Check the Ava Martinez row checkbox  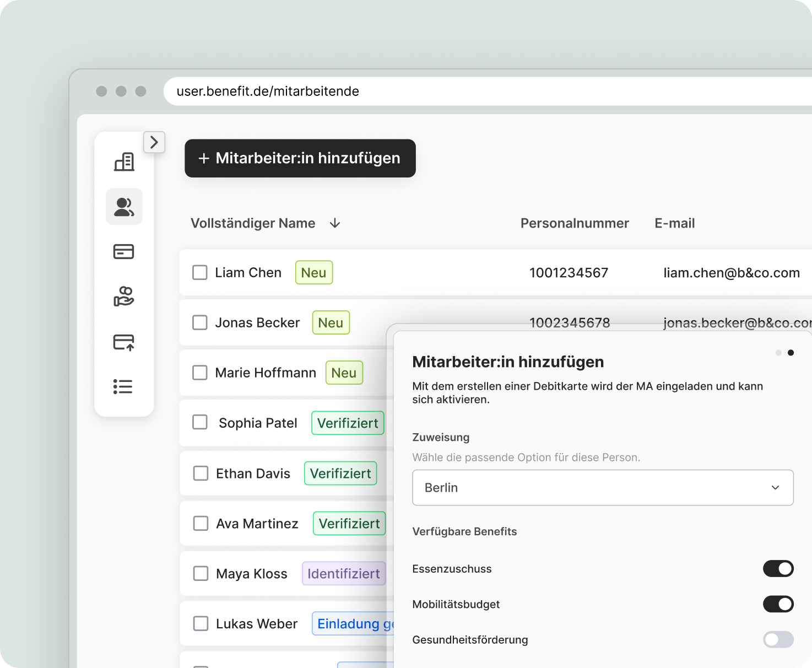pyautogui.click(x=201, y=523)
